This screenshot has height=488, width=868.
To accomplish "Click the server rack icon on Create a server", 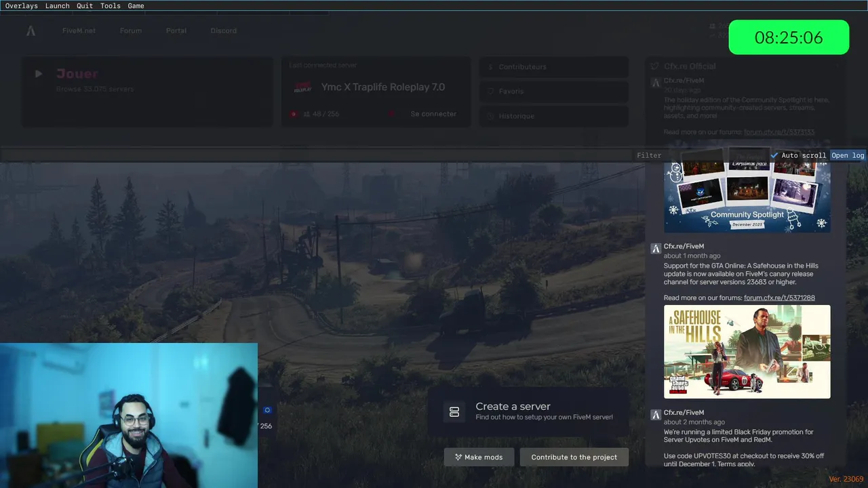I will (x=454, y=412).
